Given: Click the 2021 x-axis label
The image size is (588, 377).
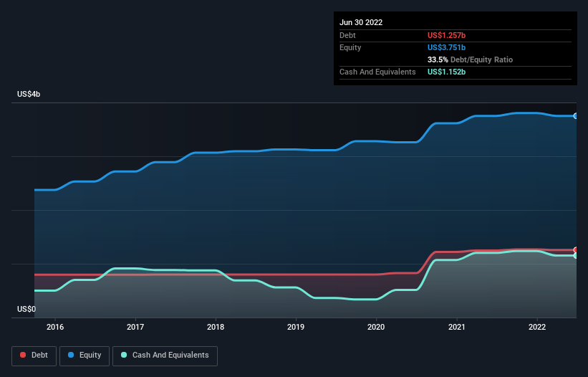Looking at the screenshot, I should click(457, 327).
